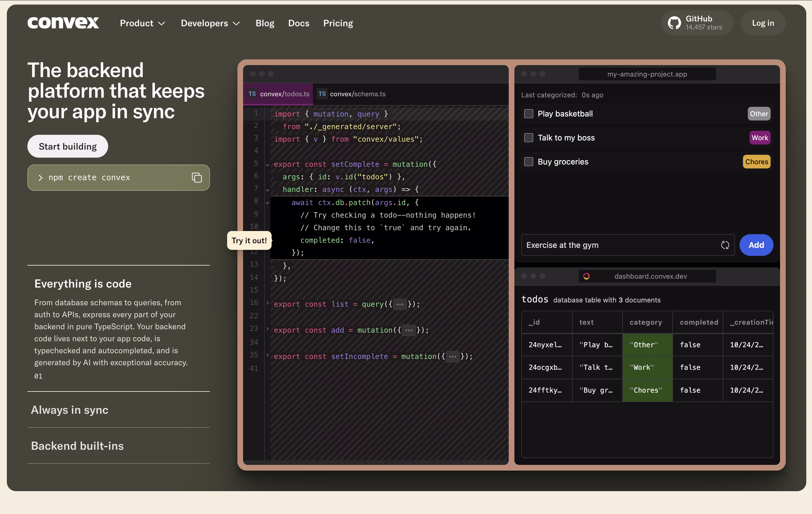This screenshot has width=812, height=514.
Task: Click the completed: false code line
Action: [x=337, y=240]
